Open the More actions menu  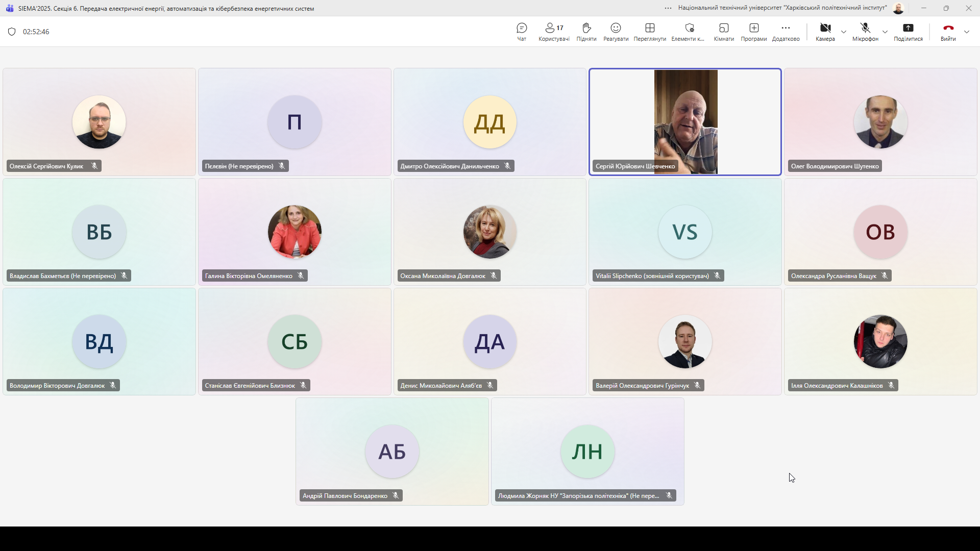point(786,32)
